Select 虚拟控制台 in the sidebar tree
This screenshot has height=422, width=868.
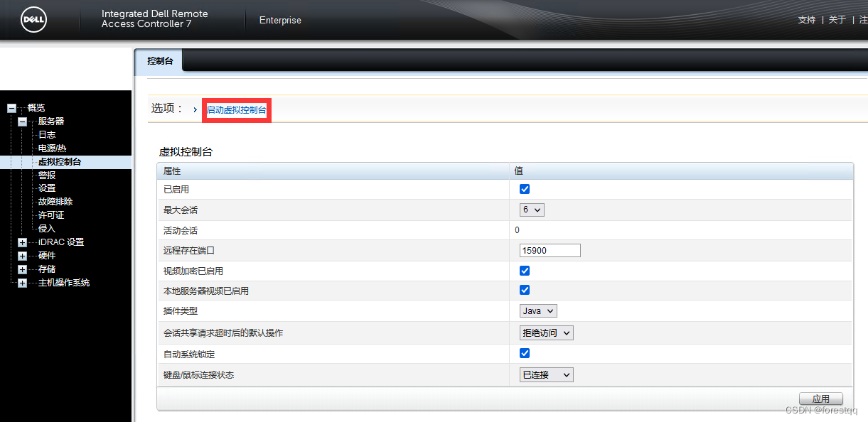click(x=60, y=162)
